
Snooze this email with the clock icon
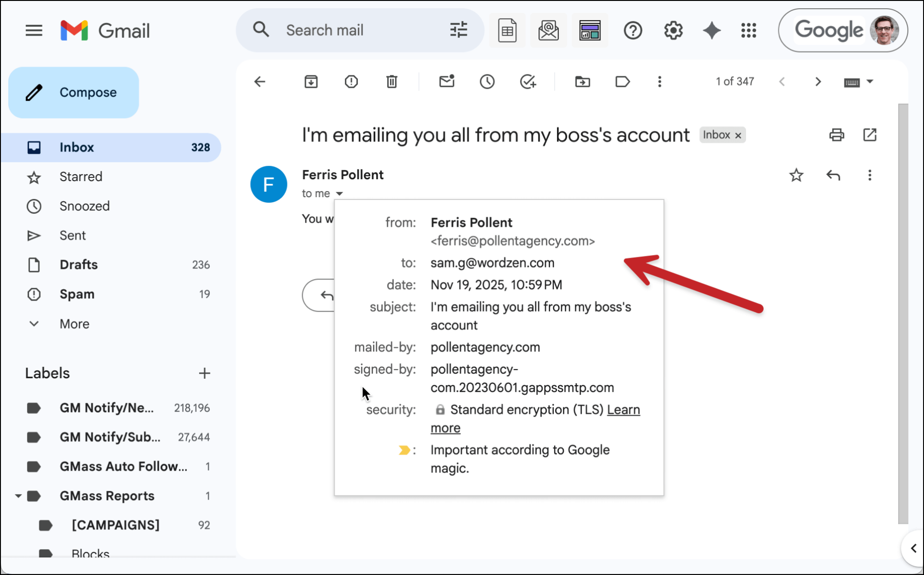[487, 82]
